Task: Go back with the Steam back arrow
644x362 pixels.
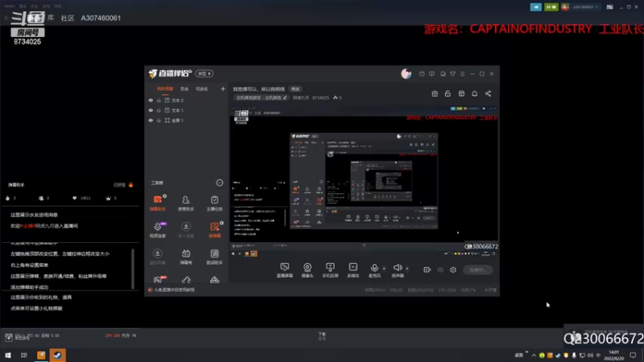Action: pos(6,18)
